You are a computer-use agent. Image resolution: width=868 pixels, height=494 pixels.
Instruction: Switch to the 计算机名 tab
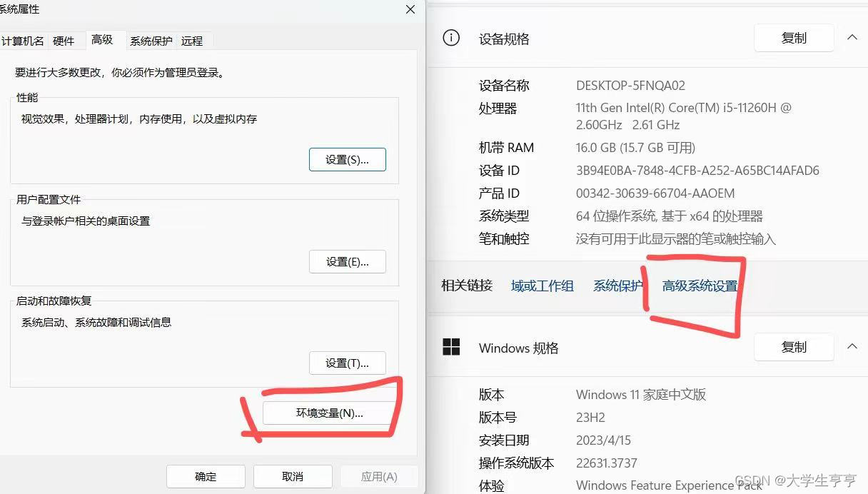point(22,41)
